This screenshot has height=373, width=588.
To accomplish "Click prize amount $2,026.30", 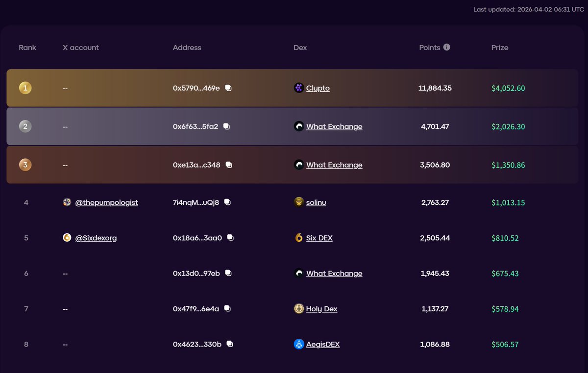I will (508, 126).
